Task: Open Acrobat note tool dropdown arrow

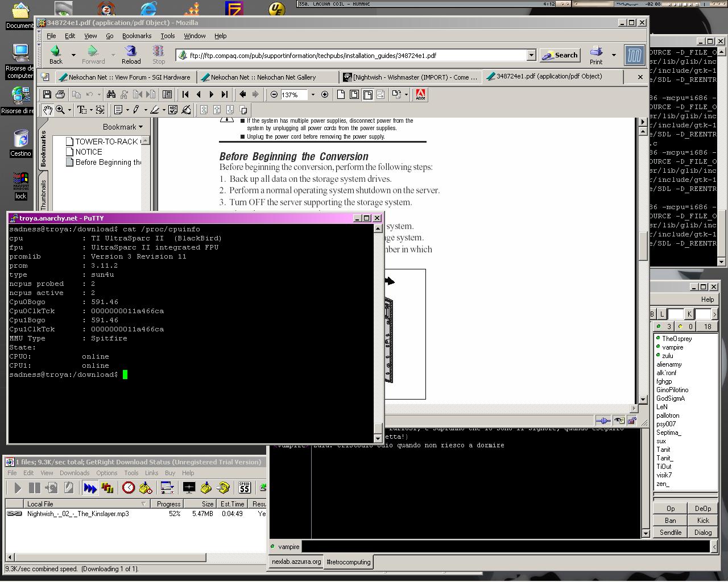Action: coord(127,110)
